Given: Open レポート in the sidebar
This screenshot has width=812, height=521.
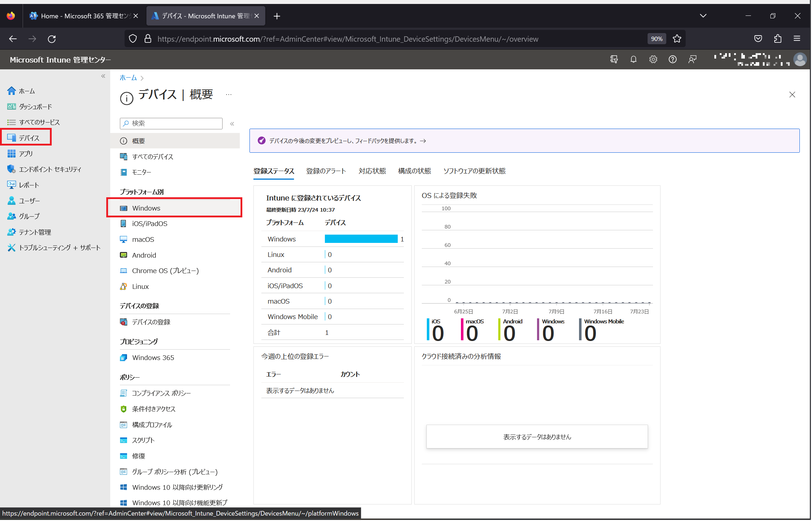Looking at the screenshot, I should (23, 185).
